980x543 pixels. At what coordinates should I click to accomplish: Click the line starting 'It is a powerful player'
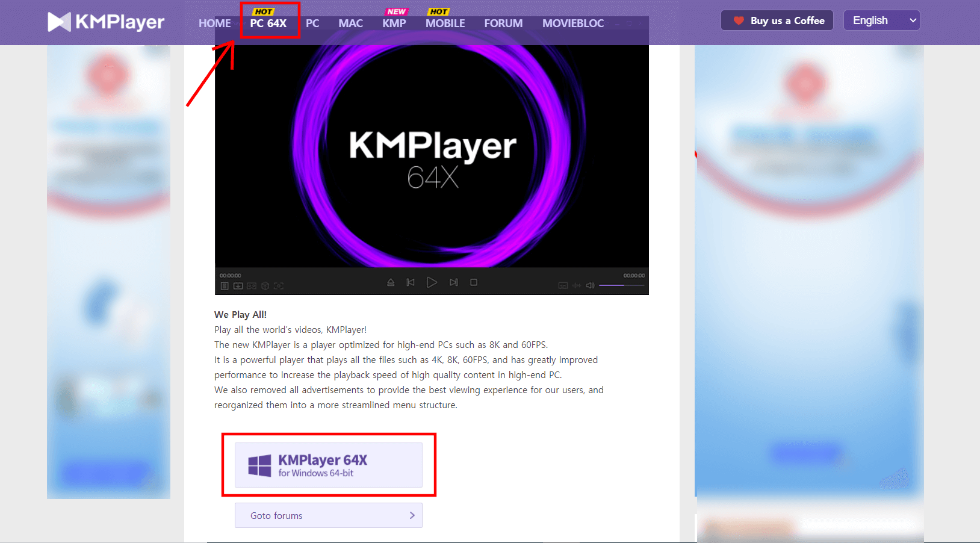point(406,359)
